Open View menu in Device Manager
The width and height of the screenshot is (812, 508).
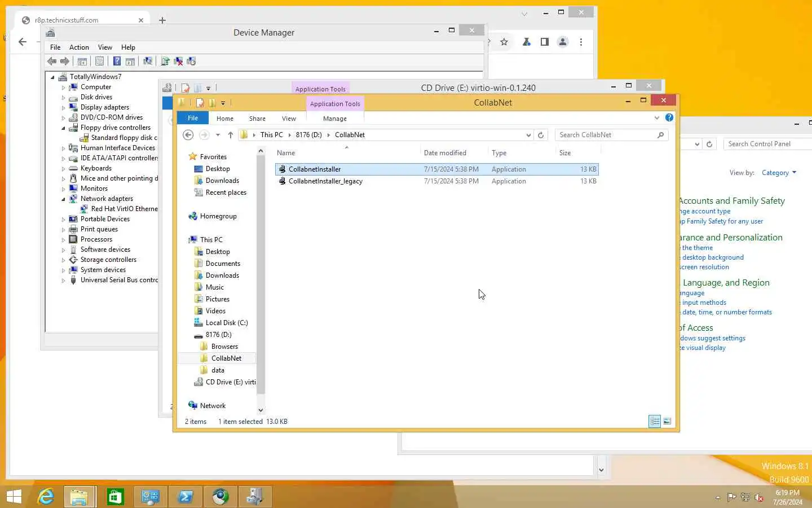105,47
